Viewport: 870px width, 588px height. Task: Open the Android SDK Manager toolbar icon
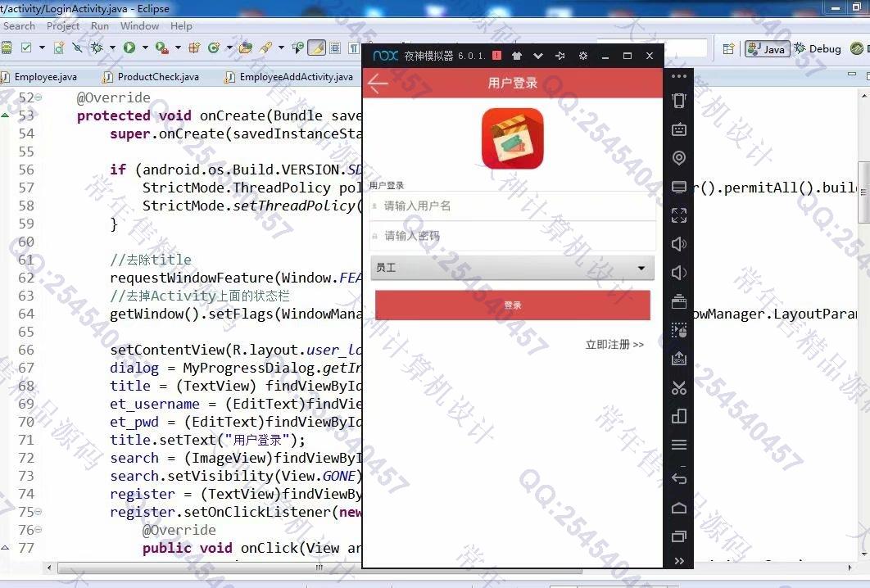point(6,47)
